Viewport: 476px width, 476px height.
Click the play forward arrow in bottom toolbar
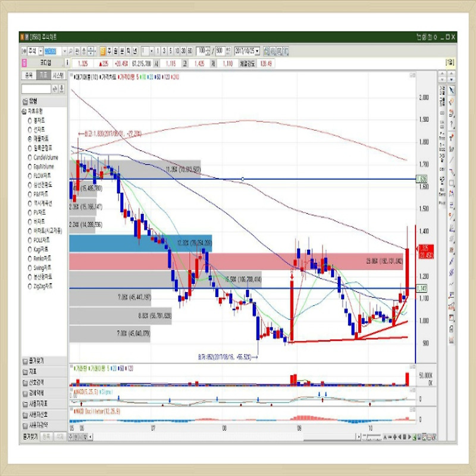tap(409, 437)
